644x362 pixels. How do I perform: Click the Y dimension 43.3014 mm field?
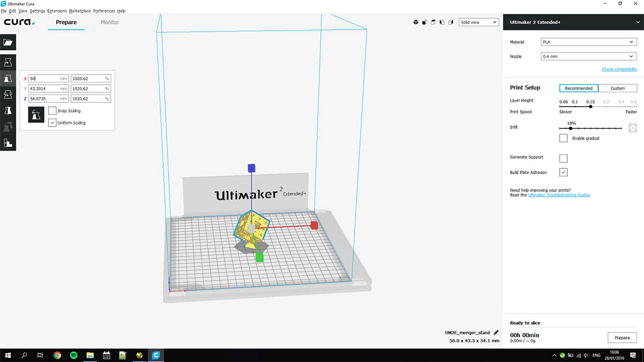coord(49,88)
